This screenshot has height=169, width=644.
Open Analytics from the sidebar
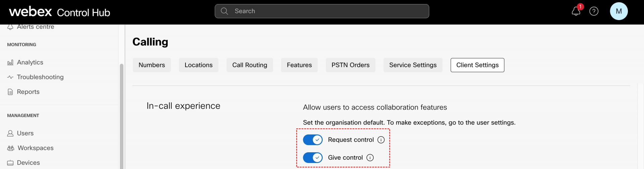(x=30, y=62)
